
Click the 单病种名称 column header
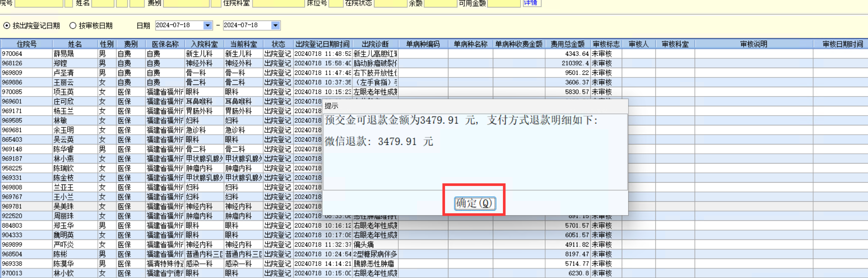(470, 44)
